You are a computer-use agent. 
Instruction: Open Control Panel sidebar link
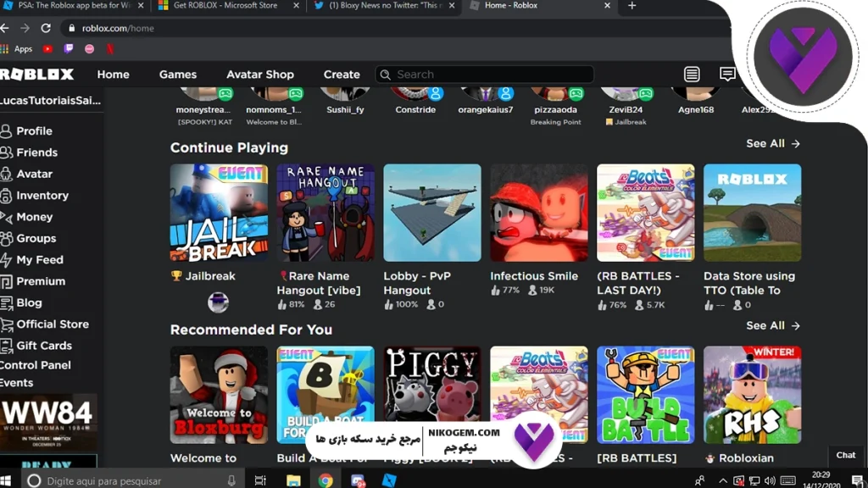tap(36, 365)
